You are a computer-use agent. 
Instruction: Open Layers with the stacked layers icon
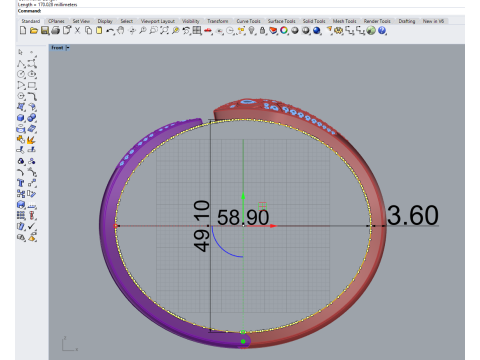(273, 31)
